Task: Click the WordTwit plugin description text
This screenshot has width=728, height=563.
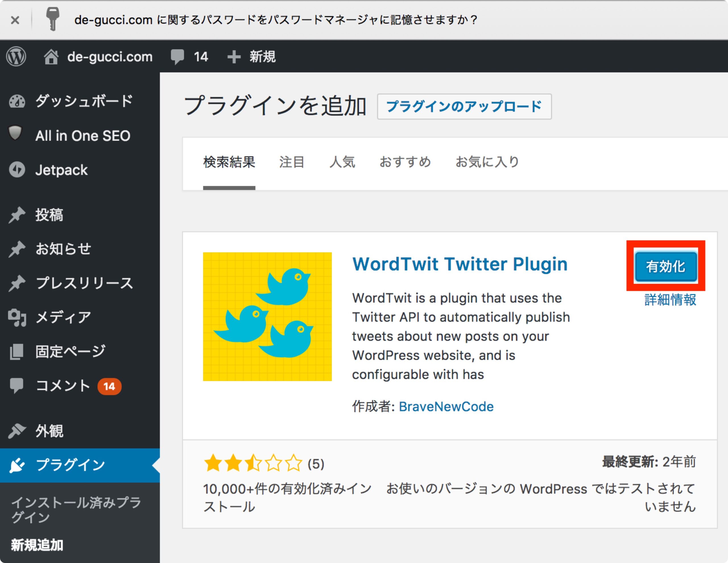Action: (461, 336)
